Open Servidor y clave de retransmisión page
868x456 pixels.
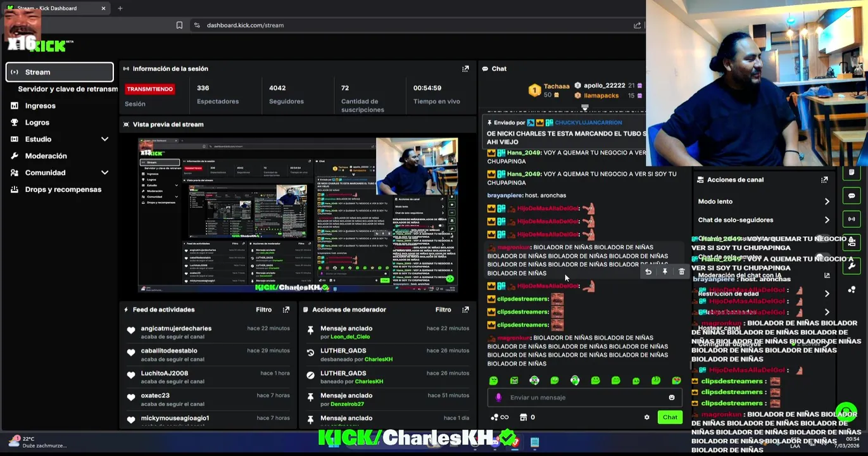(68, 89)
